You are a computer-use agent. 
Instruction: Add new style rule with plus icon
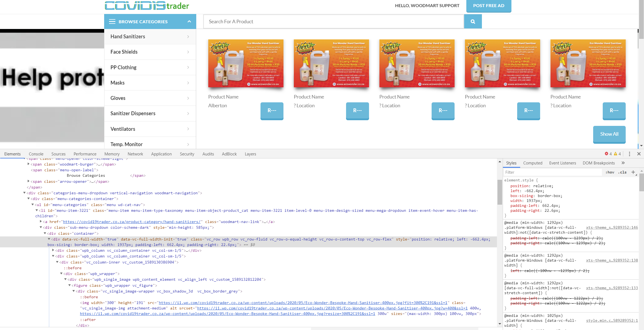coord(633,172)
